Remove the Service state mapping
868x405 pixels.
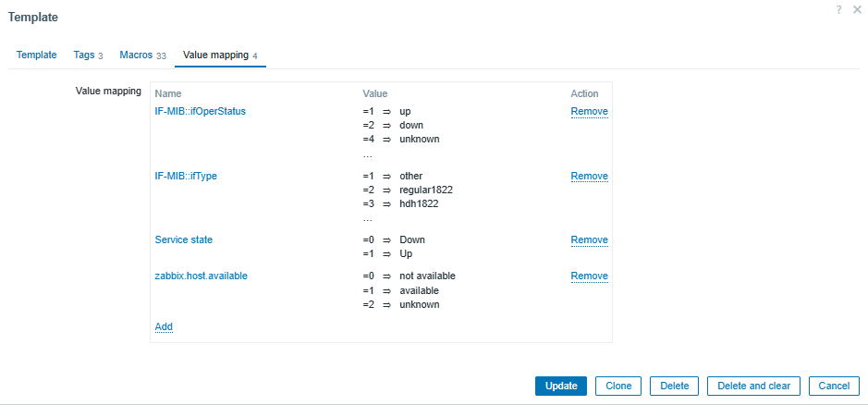(590, 239)
